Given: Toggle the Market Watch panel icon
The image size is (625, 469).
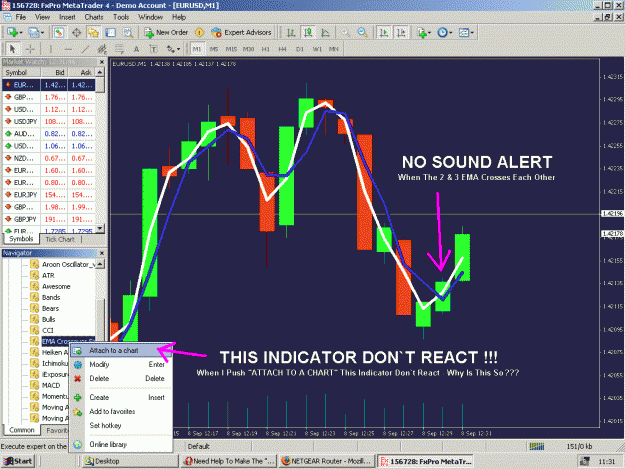Looking at the screenshot, I should 59,33.
